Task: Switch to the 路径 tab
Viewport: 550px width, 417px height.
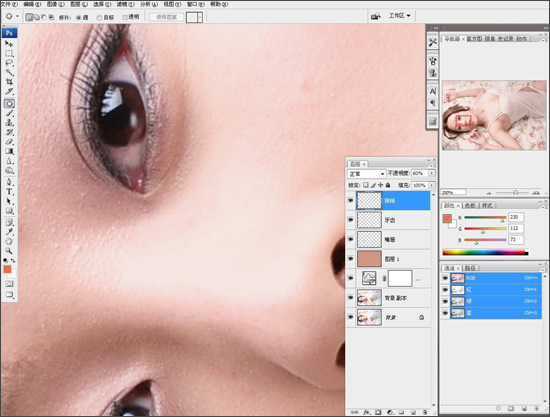Action: point(470,268)
